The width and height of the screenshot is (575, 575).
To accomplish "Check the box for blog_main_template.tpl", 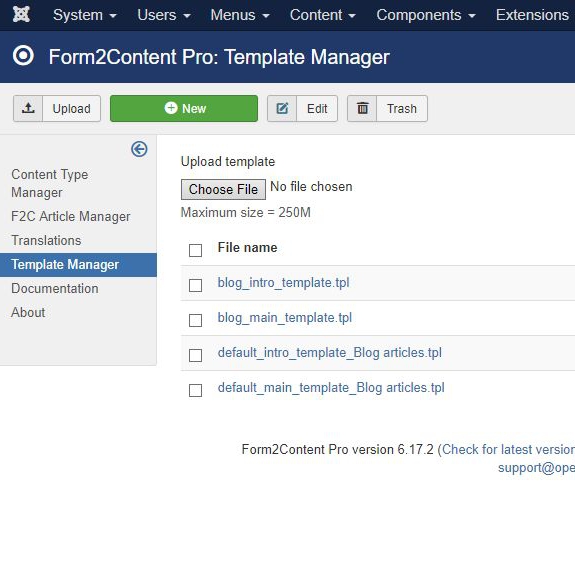I will pos(195,320).
